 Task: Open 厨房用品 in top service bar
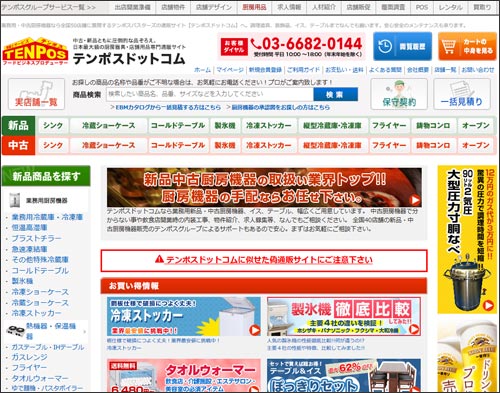pyautogui.click(x=254, y=7)
